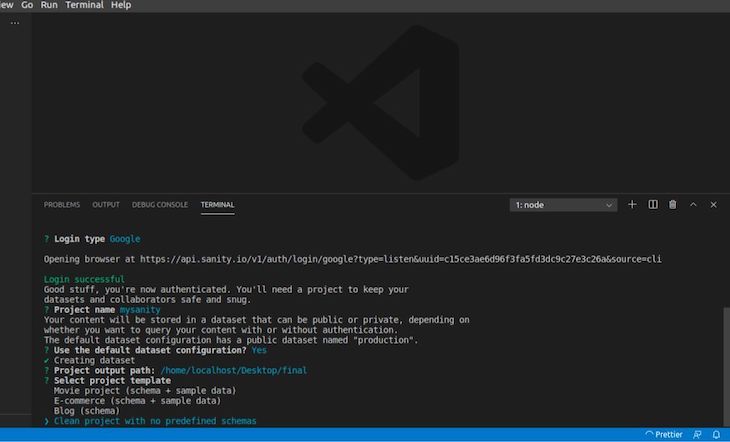Viewport: 730px width, 442px height.
Task: Open the sidebar ellipsis more actions
Action: click(15, 23)
